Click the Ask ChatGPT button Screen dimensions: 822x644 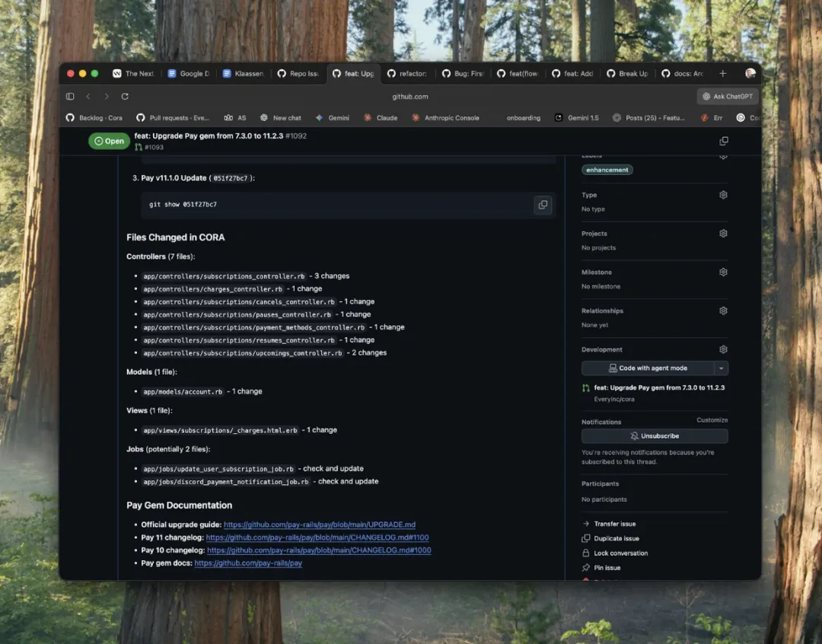728,97
